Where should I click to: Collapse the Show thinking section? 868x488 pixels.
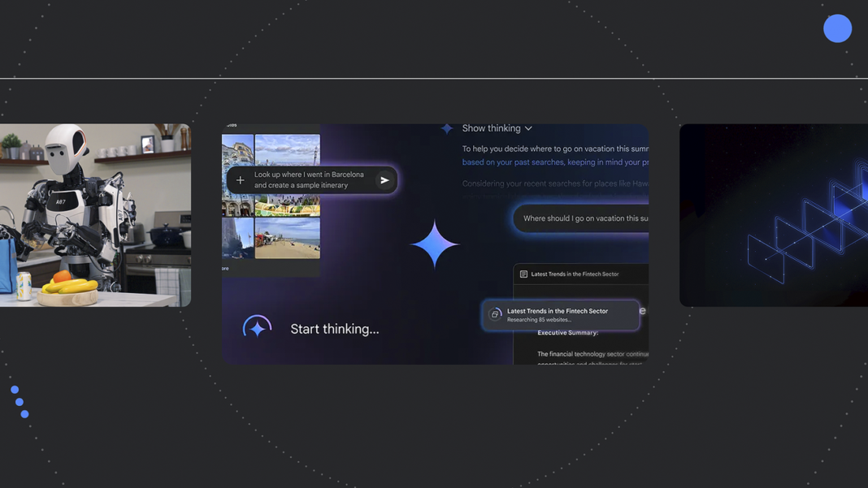click(527, 127)
